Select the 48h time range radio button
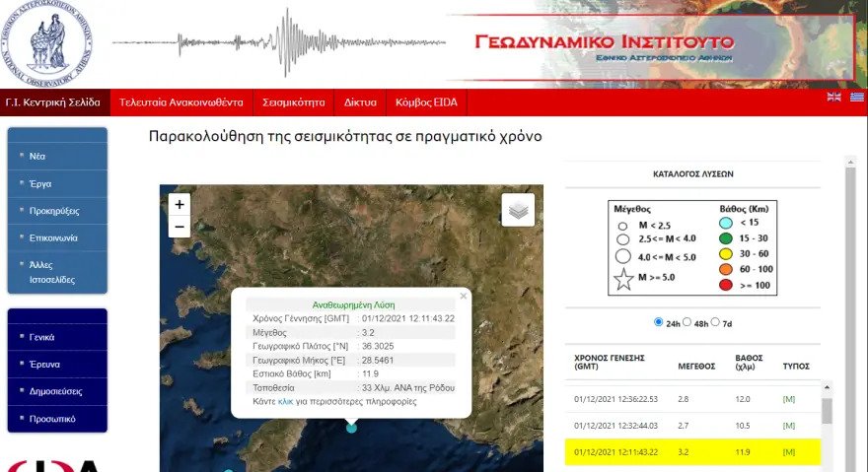Screen dimensions: 868x472 point(687,322)
